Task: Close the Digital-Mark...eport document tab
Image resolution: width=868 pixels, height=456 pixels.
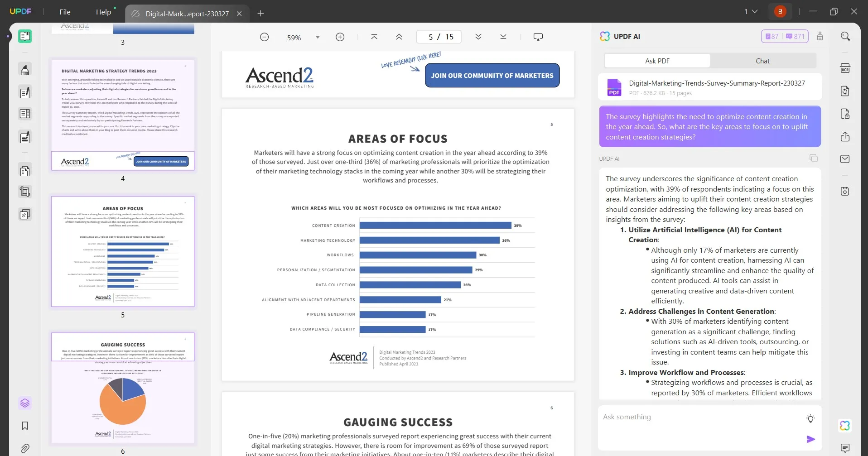Action: [x=240, y=14]
